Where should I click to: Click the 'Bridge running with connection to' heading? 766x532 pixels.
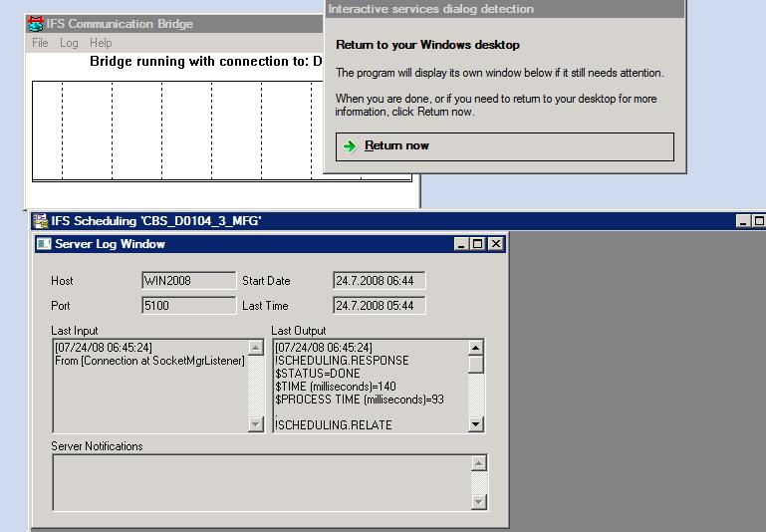click(x=205, y=62)
